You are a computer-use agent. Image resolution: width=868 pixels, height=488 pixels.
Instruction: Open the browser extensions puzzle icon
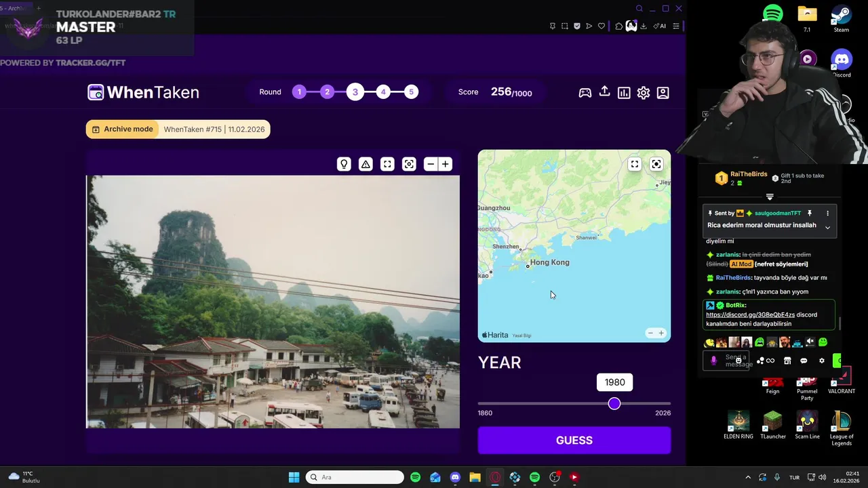point(619,26)
